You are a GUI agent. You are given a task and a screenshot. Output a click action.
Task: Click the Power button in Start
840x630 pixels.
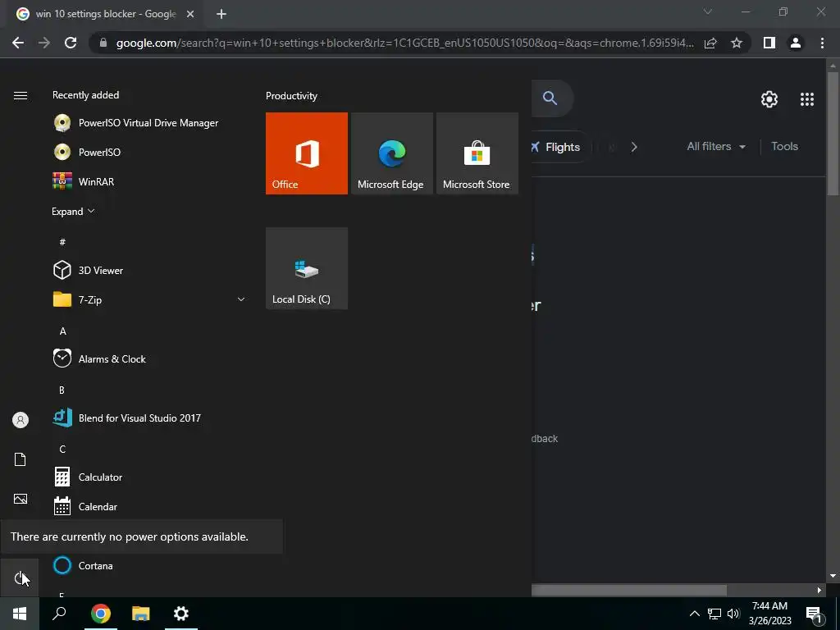[x=20, y=578]
